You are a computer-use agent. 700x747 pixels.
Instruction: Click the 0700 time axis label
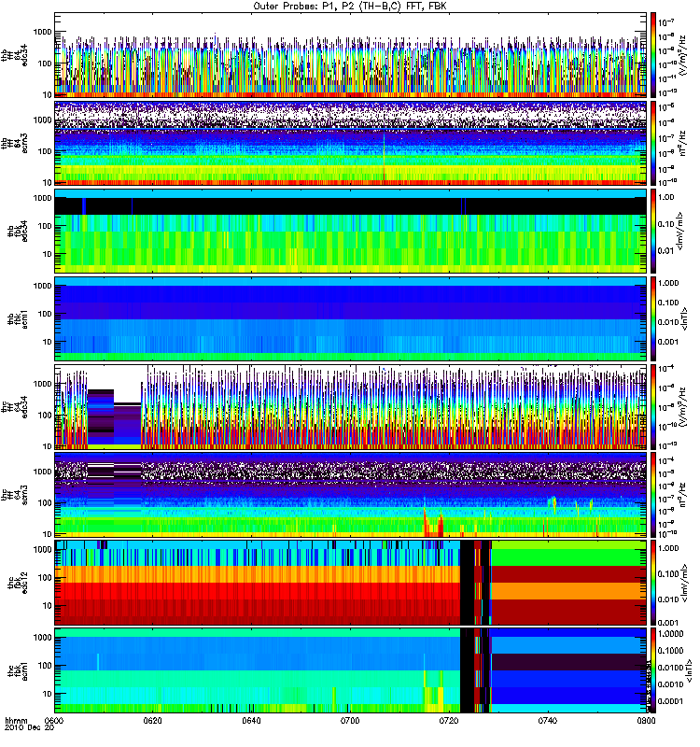click(350, 720)
